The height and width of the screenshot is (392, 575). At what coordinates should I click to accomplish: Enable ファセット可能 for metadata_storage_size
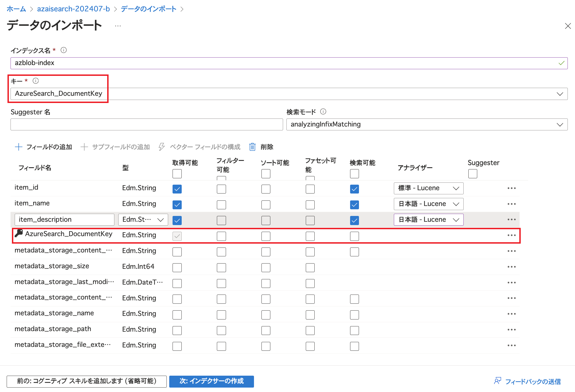[310, 268]
